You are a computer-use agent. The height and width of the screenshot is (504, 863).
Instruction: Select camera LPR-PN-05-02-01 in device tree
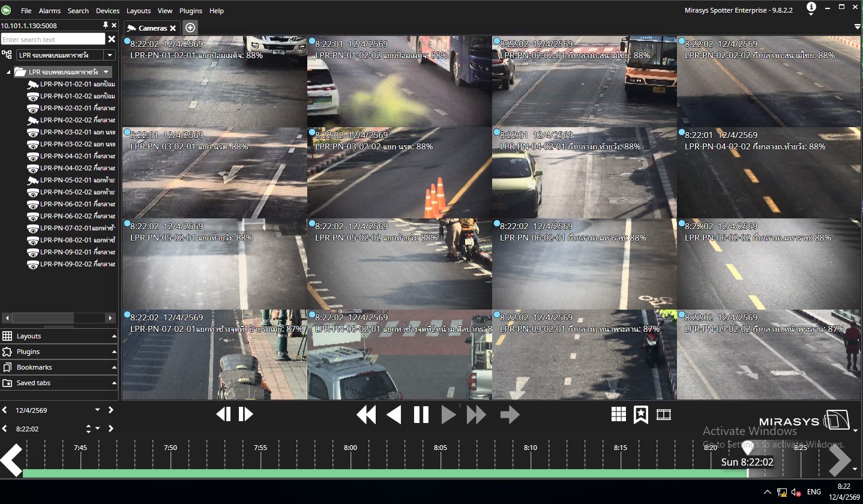pos(71,180)
